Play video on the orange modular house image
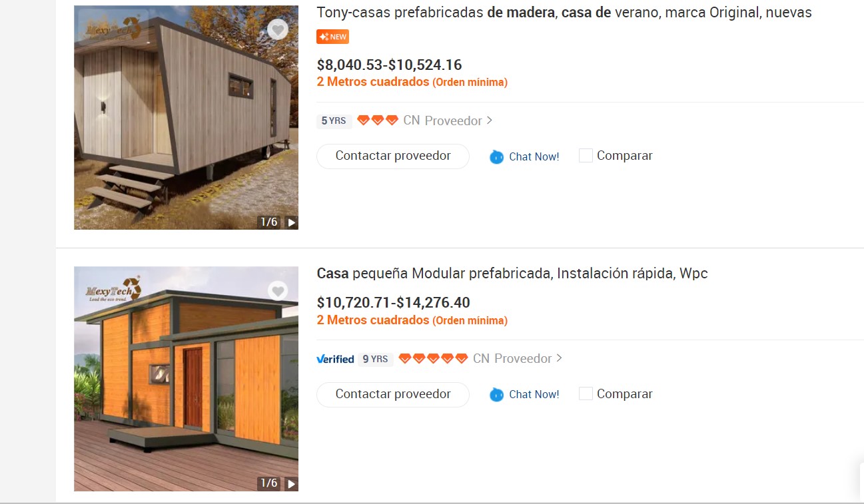864x504 pixels. 291,483
